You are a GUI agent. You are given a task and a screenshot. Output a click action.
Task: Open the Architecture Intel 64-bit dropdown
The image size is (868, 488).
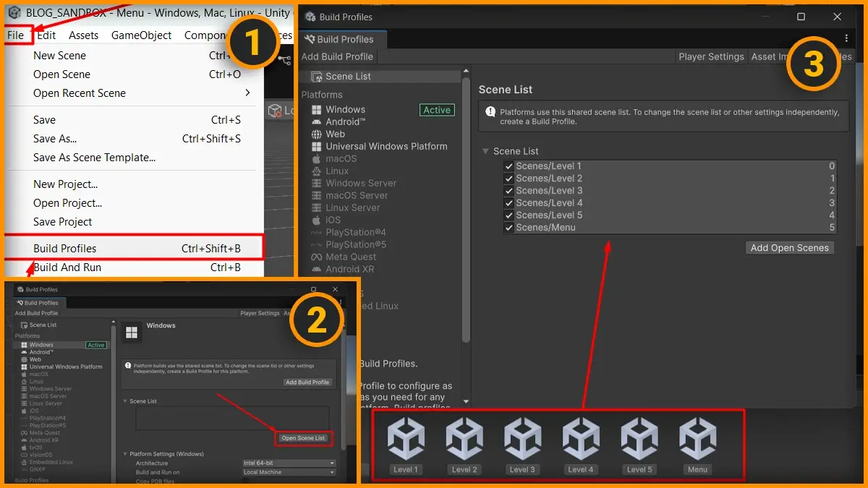pyautogui.click(x=289, y=463)
